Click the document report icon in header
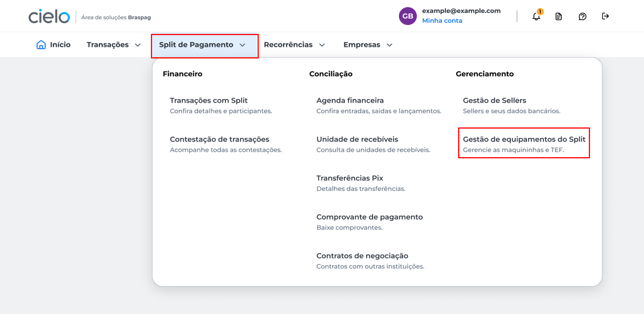The height and width of the screenshot is (314, 644). [x=558, y=17]
